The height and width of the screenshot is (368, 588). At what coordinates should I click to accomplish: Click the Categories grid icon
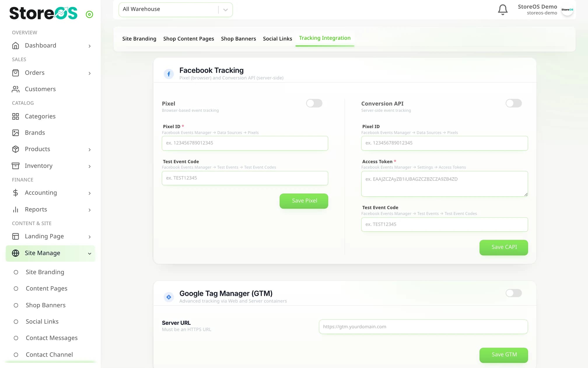pos(15,117)
